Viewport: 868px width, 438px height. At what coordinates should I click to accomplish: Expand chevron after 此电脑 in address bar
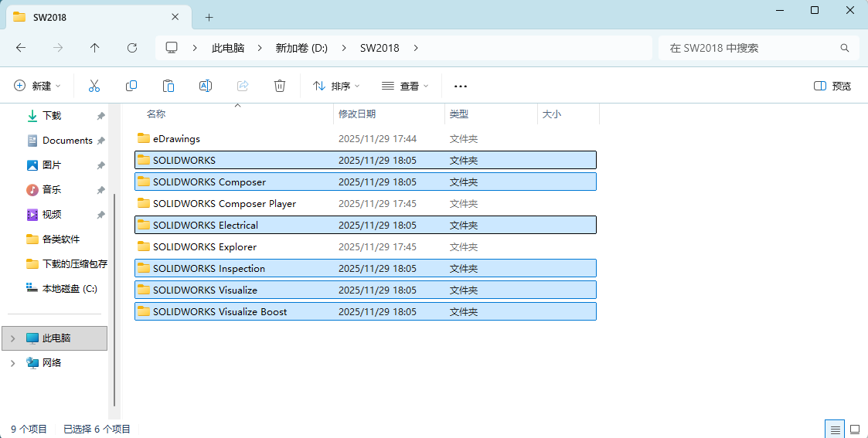click(260, 48)
